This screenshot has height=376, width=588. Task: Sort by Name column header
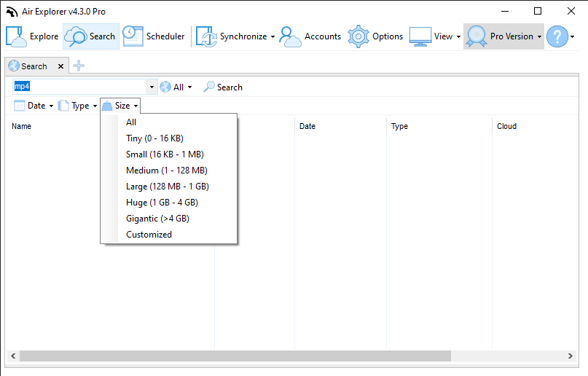point(21,126)
